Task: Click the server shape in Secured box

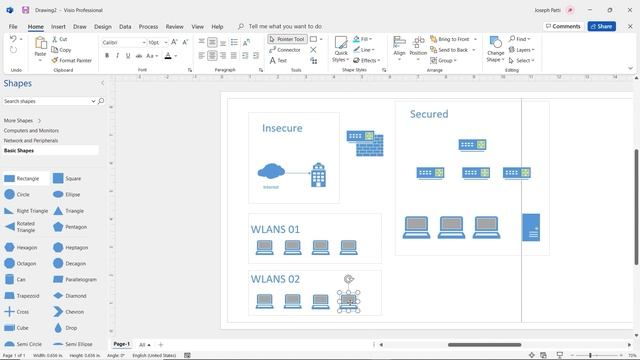Action: [x=531, y=227]
